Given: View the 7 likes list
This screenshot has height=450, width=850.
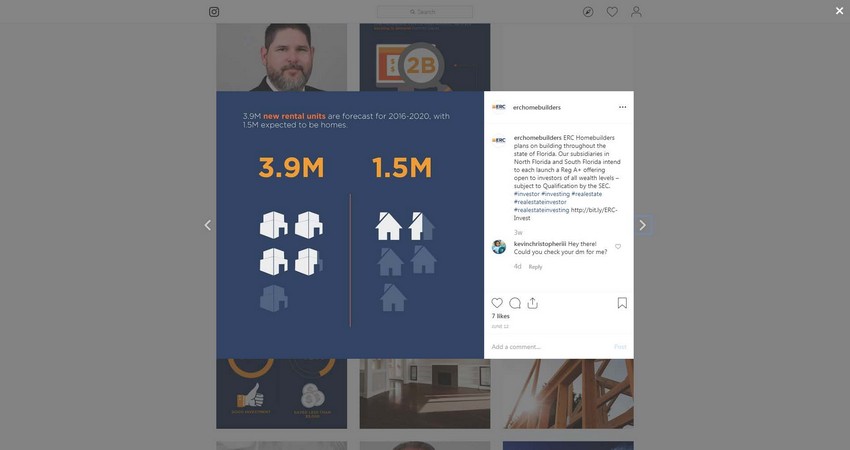Looking at the screenshot, I should [x=501, y=316].
